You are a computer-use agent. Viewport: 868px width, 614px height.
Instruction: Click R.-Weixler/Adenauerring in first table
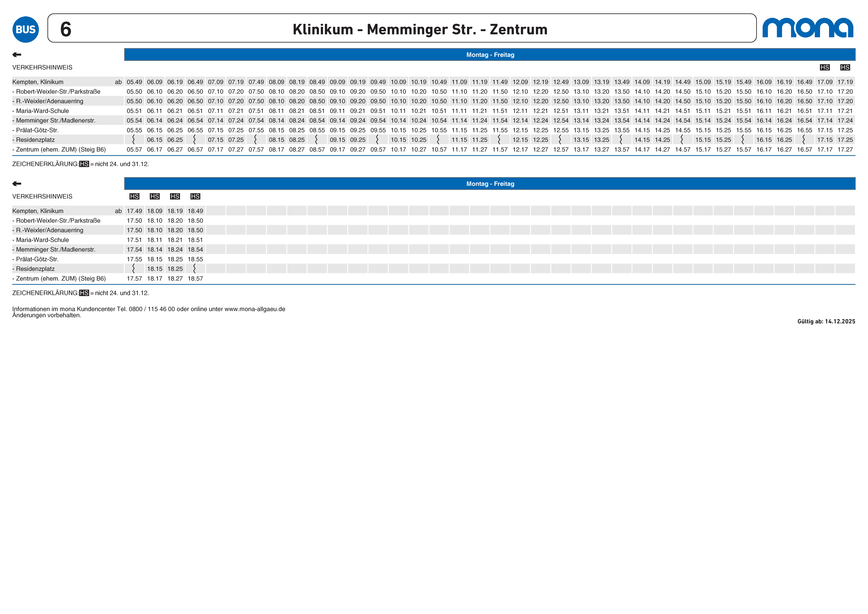[48, 101]
